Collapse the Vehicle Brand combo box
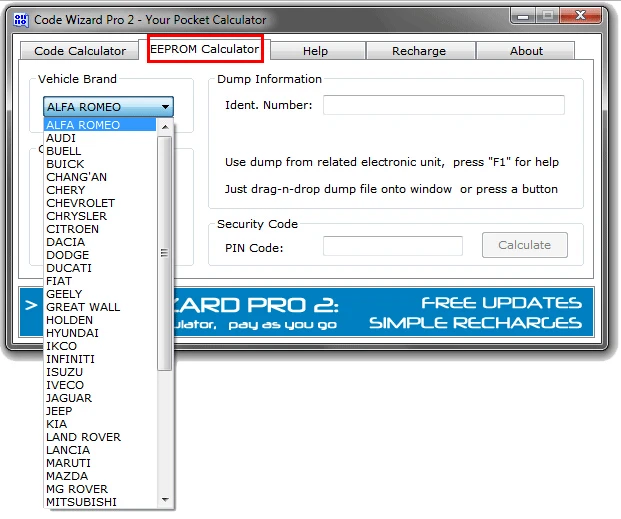This screenshot has height=519, width=621. pos(108,107)
